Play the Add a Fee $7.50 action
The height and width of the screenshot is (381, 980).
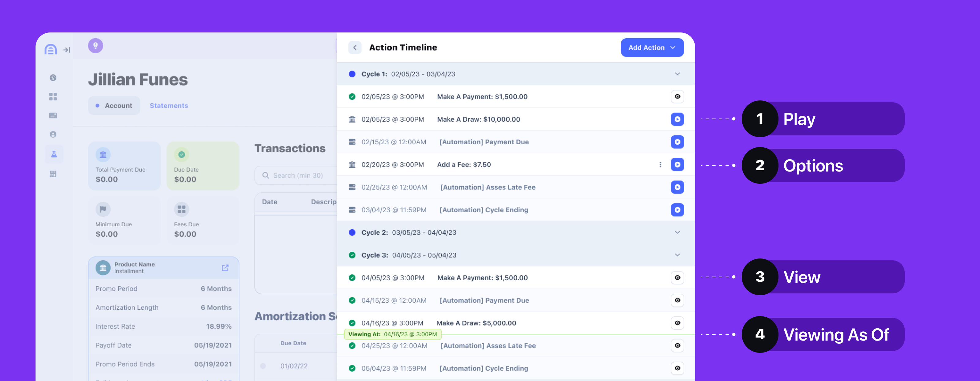677,164
